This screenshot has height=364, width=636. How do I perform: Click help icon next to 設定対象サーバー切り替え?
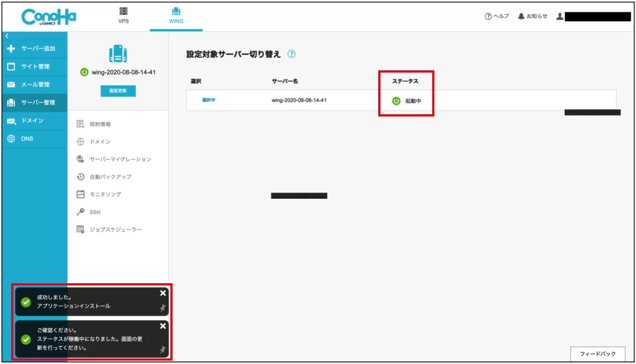(291, 54)
